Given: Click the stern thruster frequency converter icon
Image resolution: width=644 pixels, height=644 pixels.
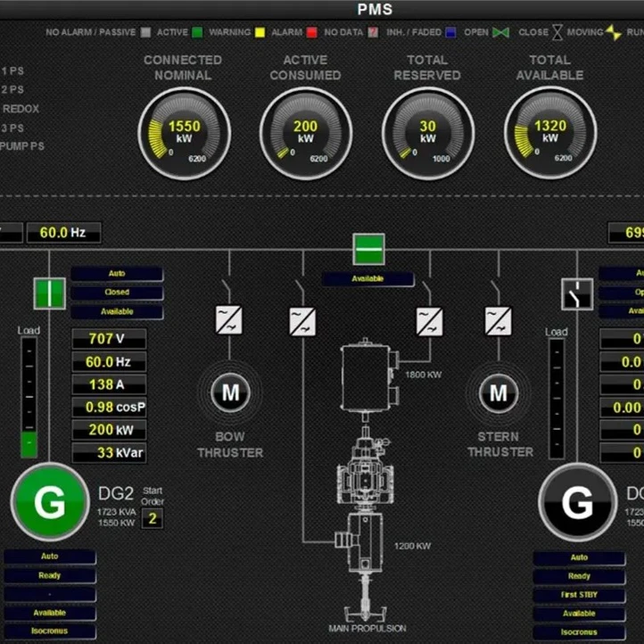Looking at the screenshot, I should [499, 321].
